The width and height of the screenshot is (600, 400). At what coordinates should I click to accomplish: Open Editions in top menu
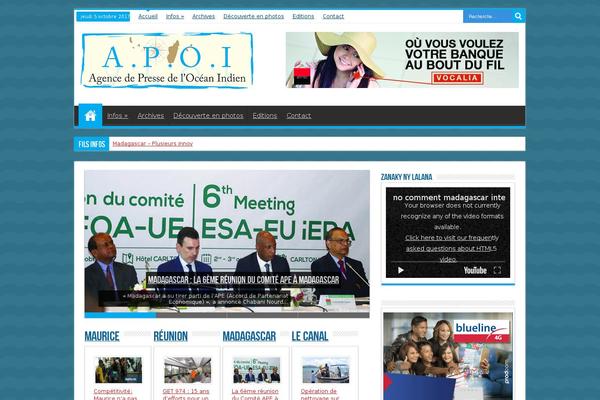[x=303, y=16]
